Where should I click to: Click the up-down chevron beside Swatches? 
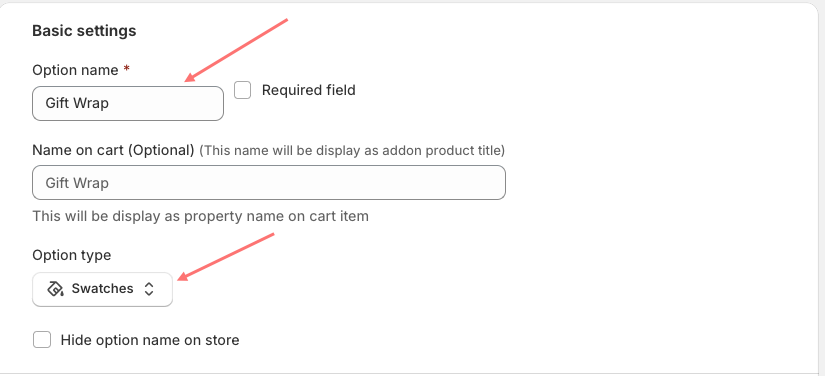tap(149, 289)
